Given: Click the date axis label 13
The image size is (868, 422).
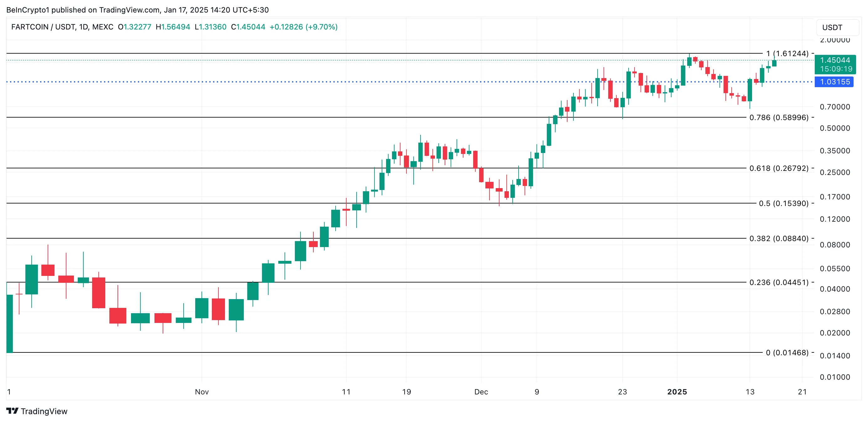Looking at the screenshot, I should (750, 392).
